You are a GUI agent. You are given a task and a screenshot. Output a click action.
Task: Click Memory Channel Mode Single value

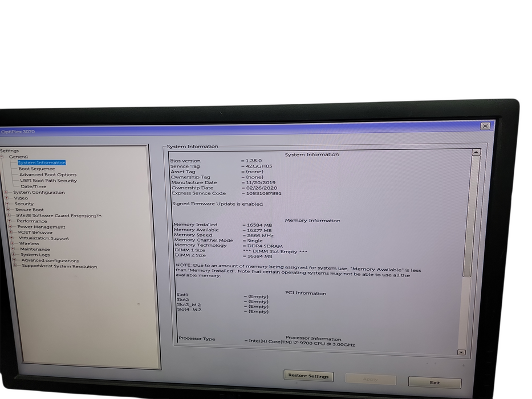(254, 241)
